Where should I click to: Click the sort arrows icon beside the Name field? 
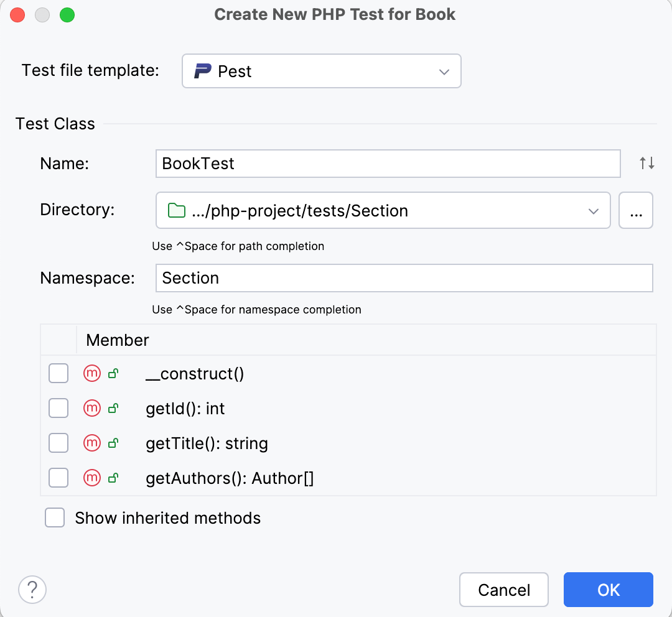[646, 163]
